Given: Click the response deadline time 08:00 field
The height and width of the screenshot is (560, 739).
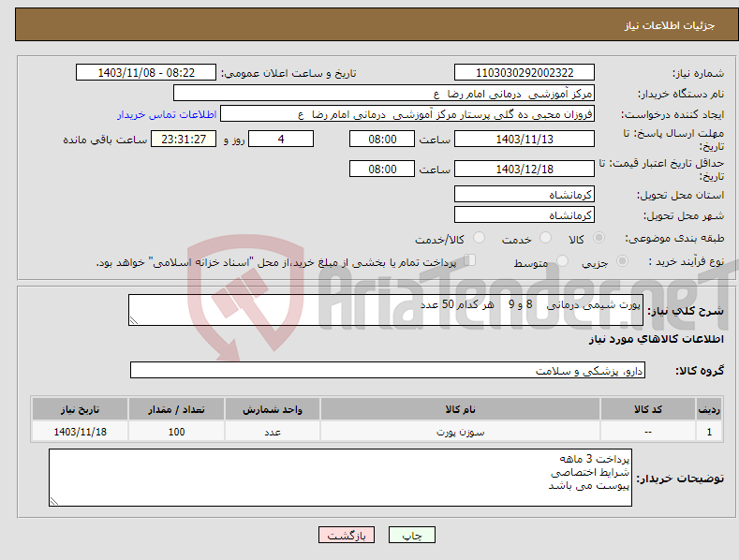Looking at the screenshot, I should [x=382, y=139].
